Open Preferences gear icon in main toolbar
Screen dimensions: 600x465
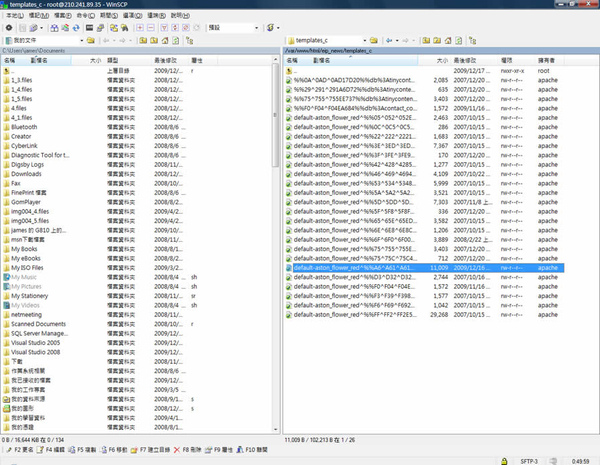(9, 28)
